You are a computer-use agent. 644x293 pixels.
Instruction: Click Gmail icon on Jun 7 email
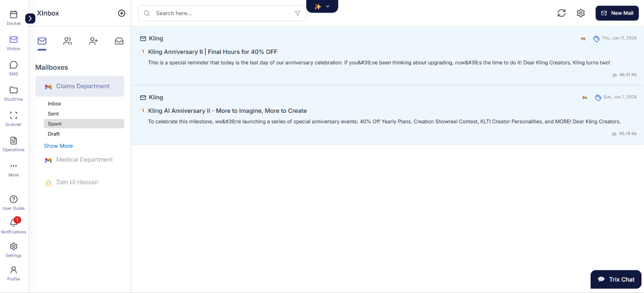(585, 98)
